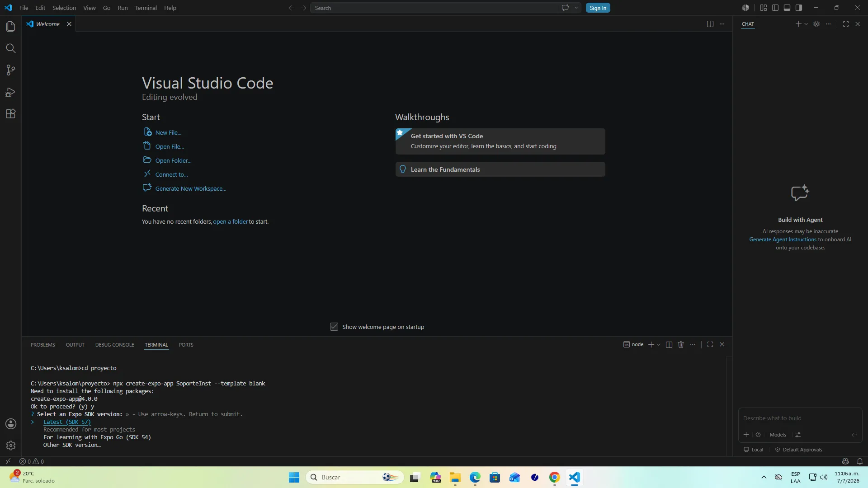Open Customize Layout in title bar

pyautogui.click(x=764, y=8)
